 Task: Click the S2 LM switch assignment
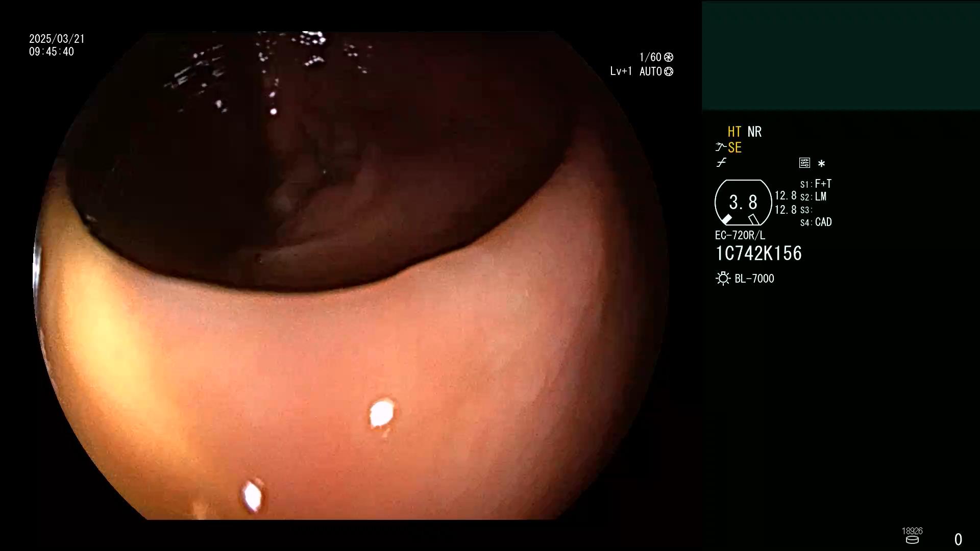click(814, 196)
